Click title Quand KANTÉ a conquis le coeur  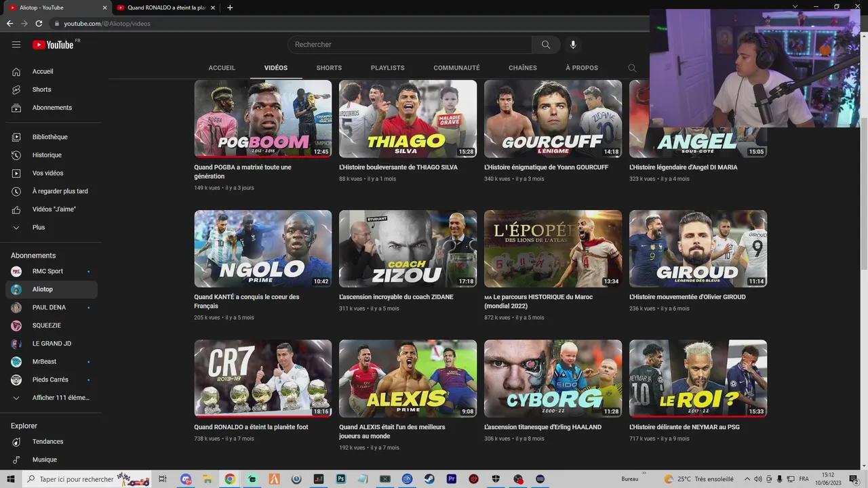point(247,302)
